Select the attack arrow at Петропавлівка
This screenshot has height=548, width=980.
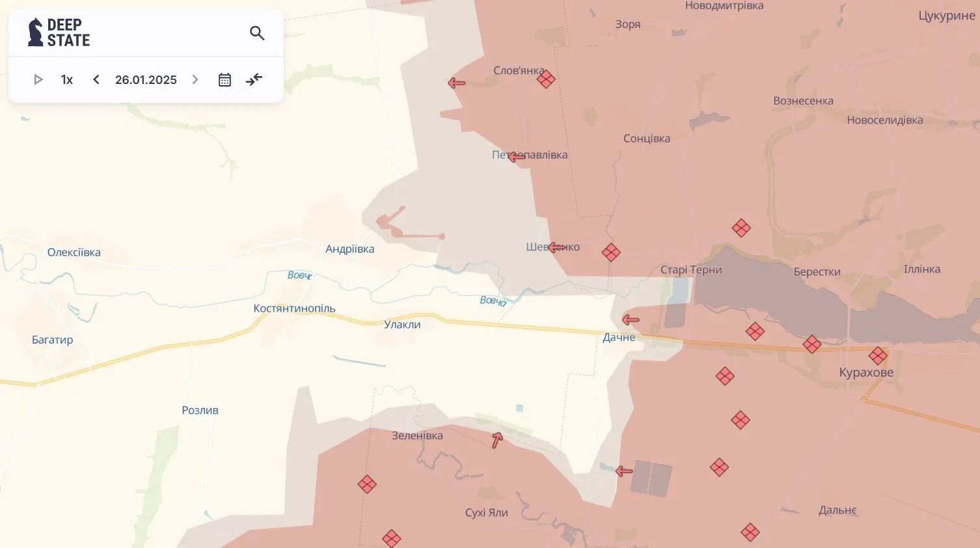[517, 157]
